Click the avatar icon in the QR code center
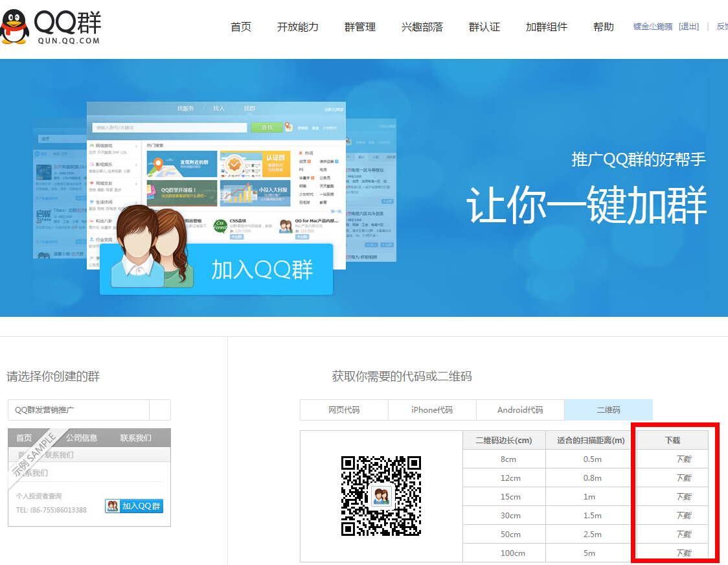The width and height of the screenshot is (728, 565). click(x=381, y=497)
